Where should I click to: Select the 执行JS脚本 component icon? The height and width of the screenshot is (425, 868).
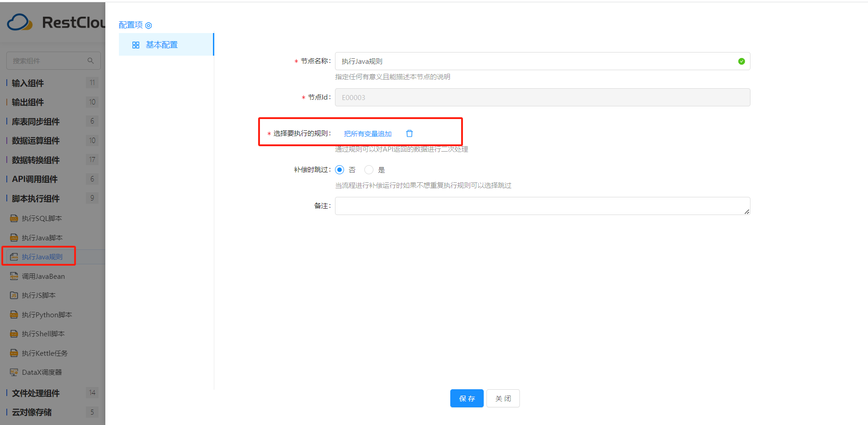[14, 296]
